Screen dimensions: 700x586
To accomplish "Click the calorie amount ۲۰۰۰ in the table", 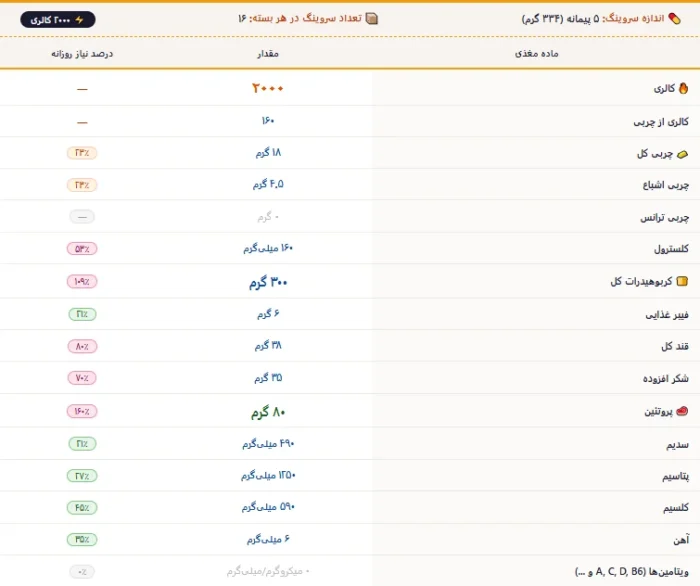I will pos(268,88).
